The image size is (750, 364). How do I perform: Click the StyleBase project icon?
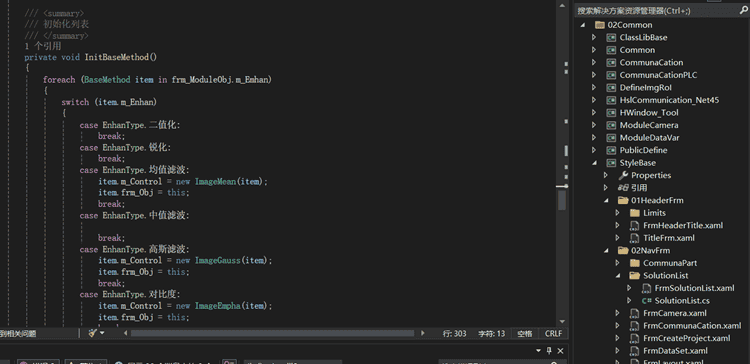[611, 163]
